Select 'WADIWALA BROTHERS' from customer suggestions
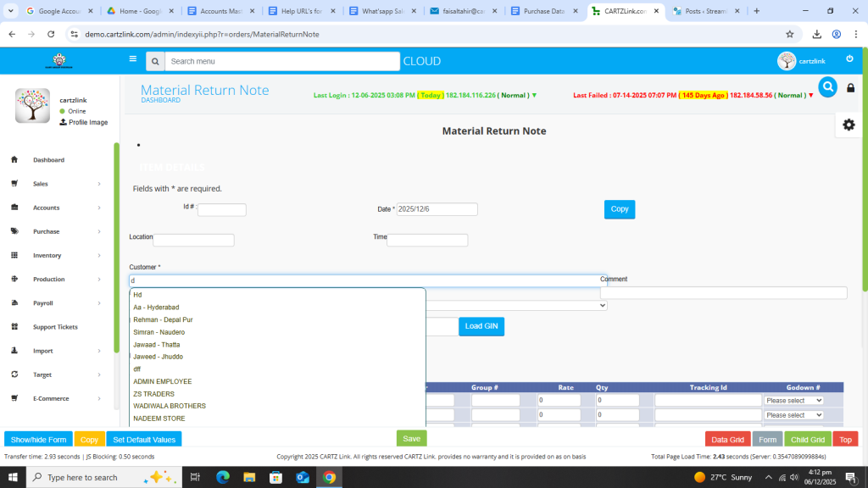 point(170,406)
